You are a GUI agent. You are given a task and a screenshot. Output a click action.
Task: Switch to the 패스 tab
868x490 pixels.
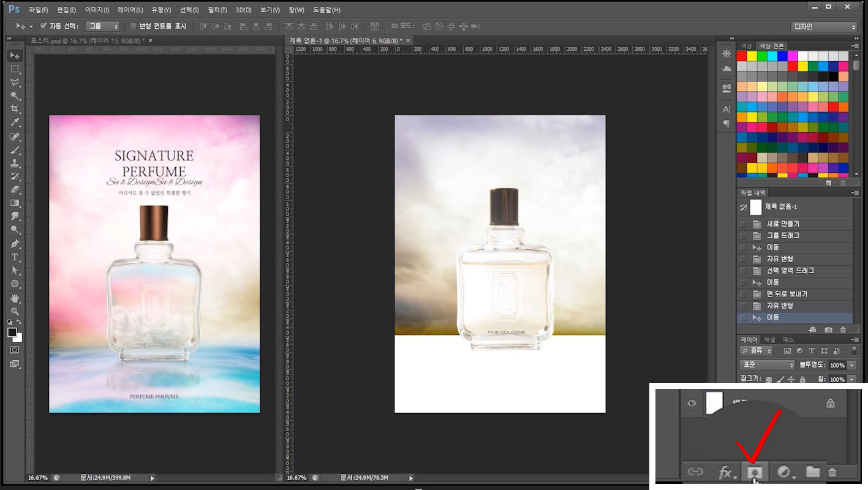coord(788,339)
